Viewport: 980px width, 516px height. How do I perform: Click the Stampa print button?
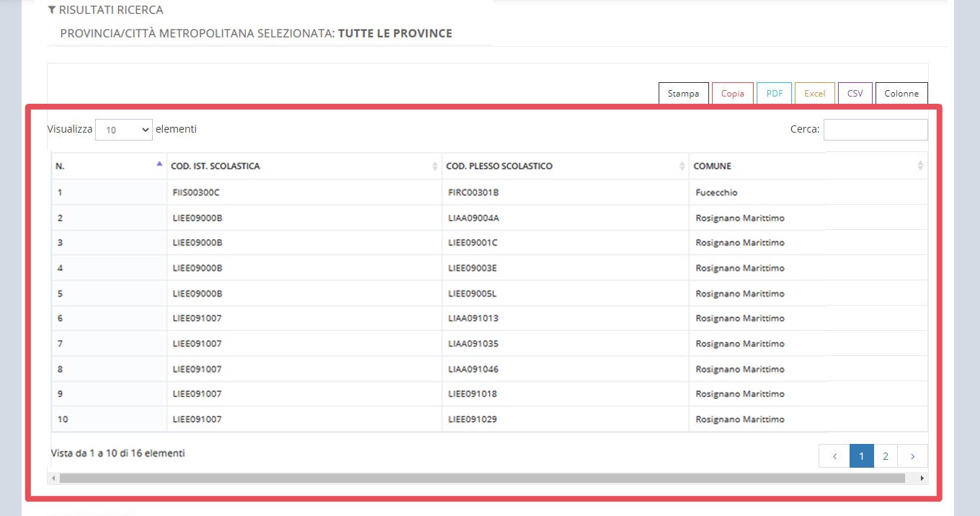tap(683, 93)
